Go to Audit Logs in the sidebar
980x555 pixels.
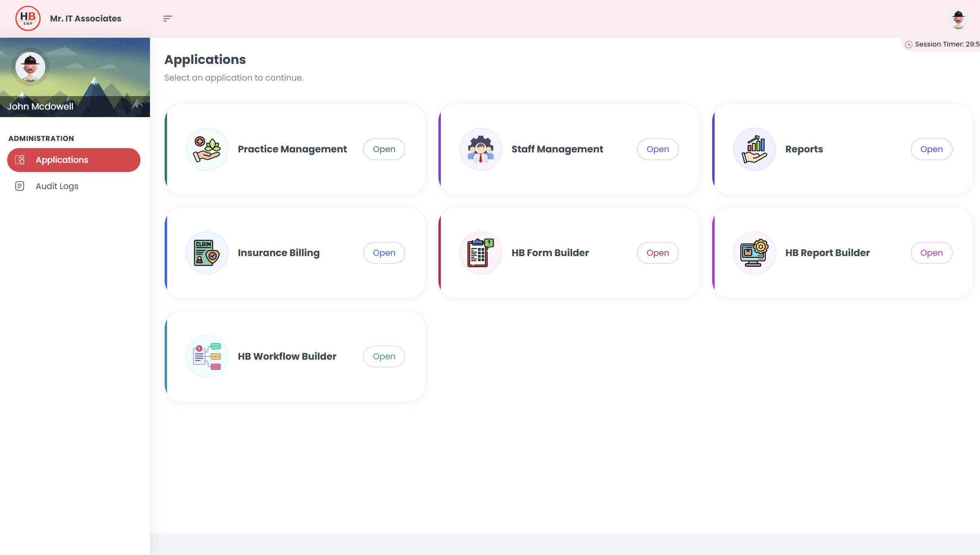[x=74, y=186]
